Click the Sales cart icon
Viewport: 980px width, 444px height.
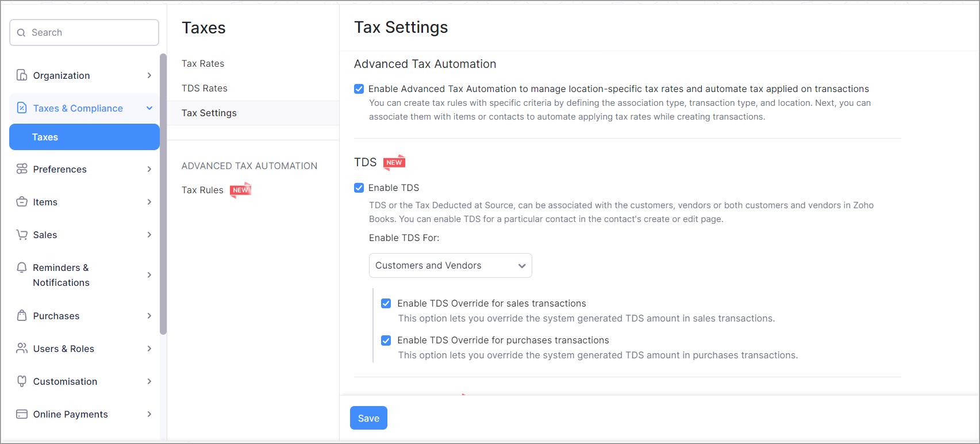22,235
